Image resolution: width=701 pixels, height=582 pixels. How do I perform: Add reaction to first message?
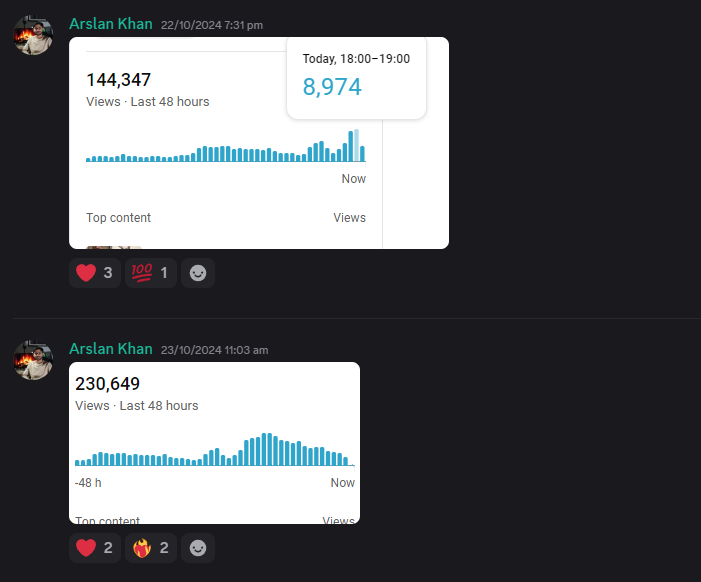coord(198,273)
